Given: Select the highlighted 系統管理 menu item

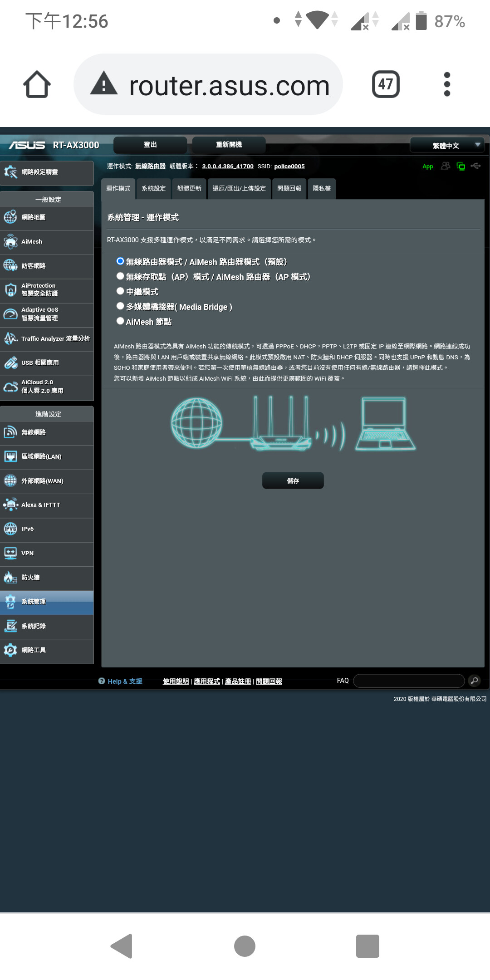Looking at the screenshot, I should [47, 602].
